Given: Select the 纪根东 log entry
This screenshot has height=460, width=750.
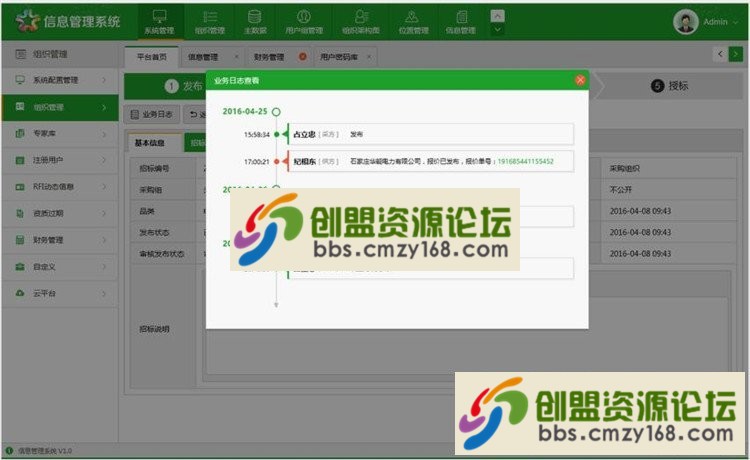Looking at the screenshot, I should pyautogui.click(x=430, y=162).
